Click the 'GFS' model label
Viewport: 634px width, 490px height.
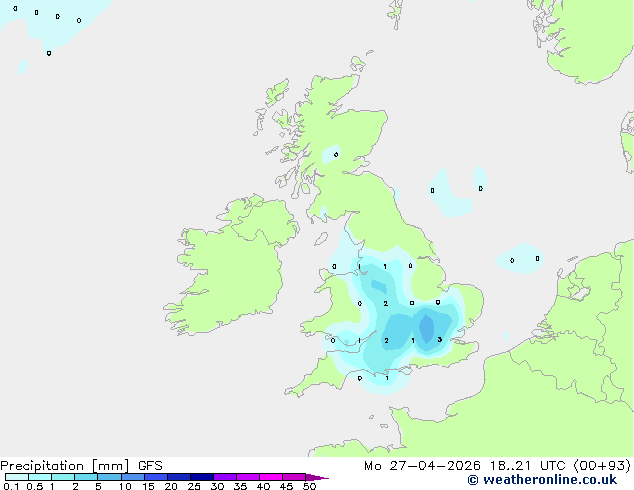click(x=150, y=466)
